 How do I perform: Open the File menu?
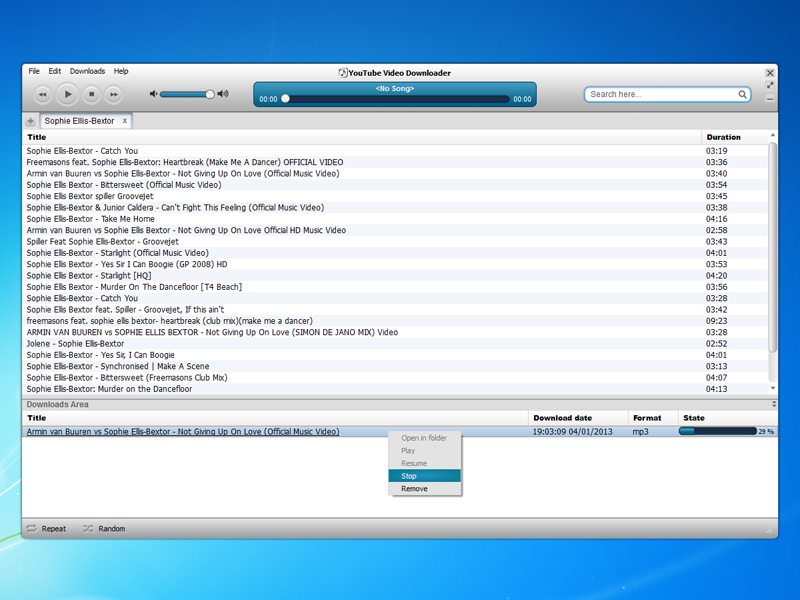34,71
